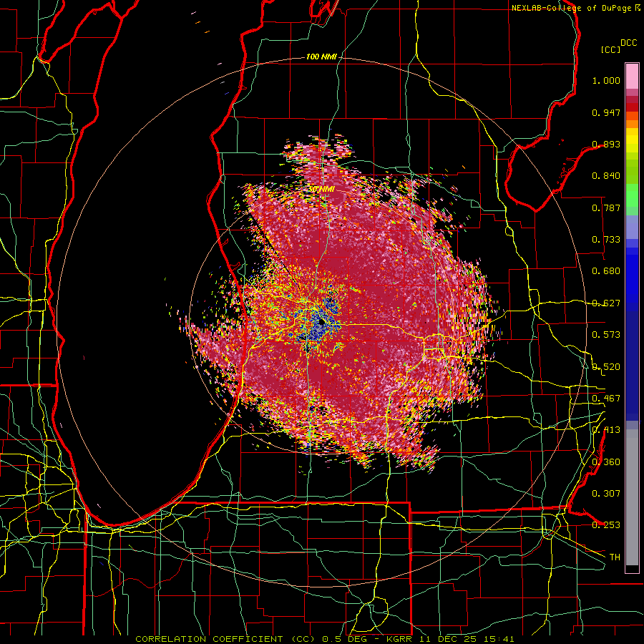Click the yellow segment of the color bar

point(632,140)
